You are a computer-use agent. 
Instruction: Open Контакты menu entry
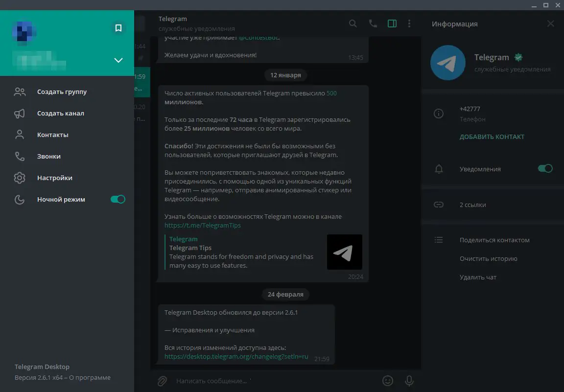67,135
